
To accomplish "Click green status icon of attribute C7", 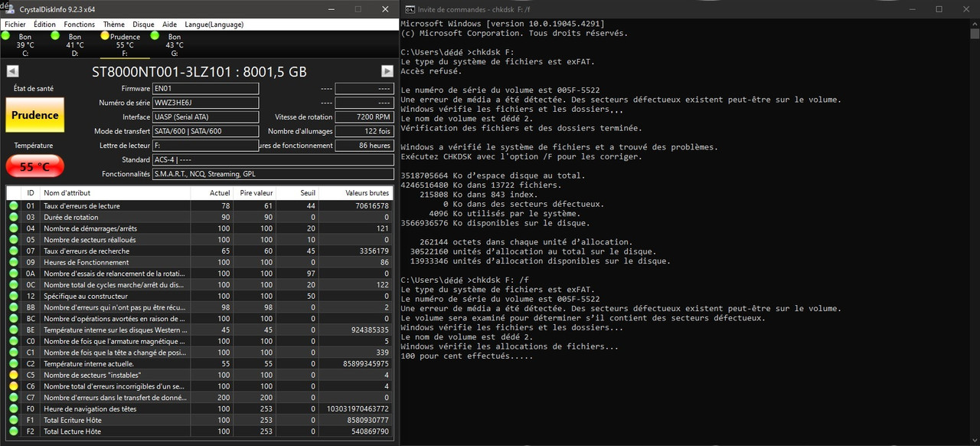I will click(x=14, y=398).
